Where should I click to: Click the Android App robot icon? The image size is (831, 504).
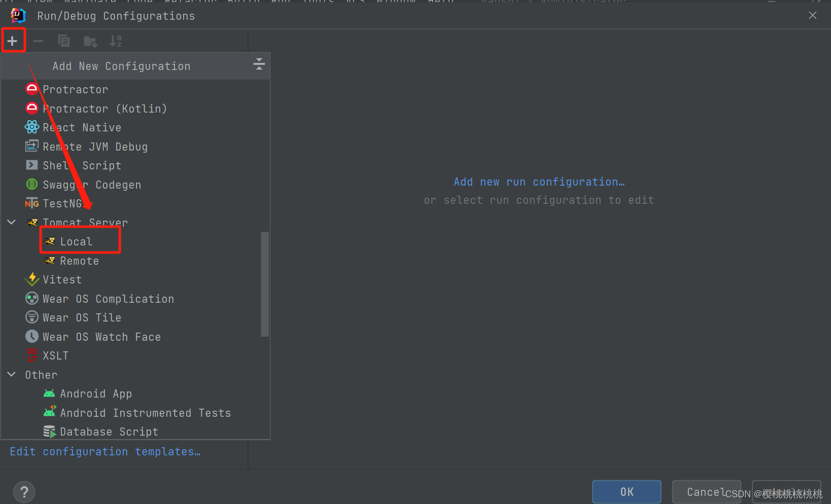click(x=49, y=393)
